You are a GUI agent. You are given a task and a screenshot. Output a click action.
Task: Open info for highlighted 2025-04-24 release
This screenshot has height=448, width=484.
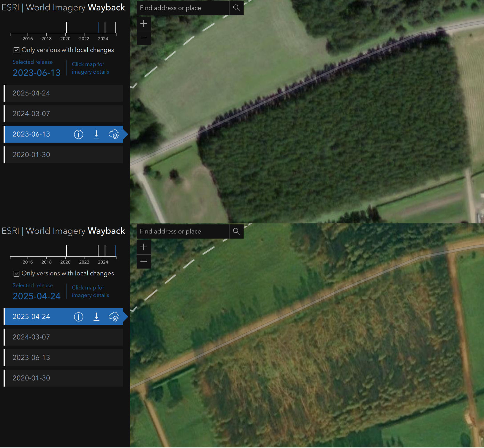click(78, 317)
